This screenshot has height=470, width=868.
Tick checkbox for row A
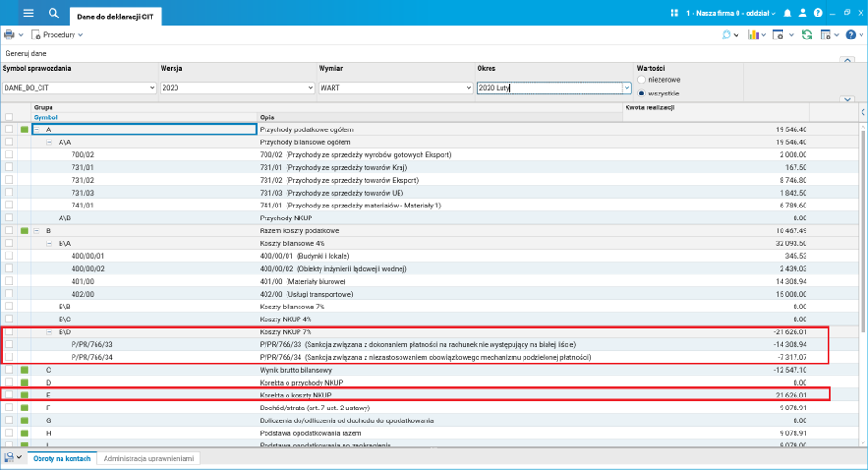(8, 129)
